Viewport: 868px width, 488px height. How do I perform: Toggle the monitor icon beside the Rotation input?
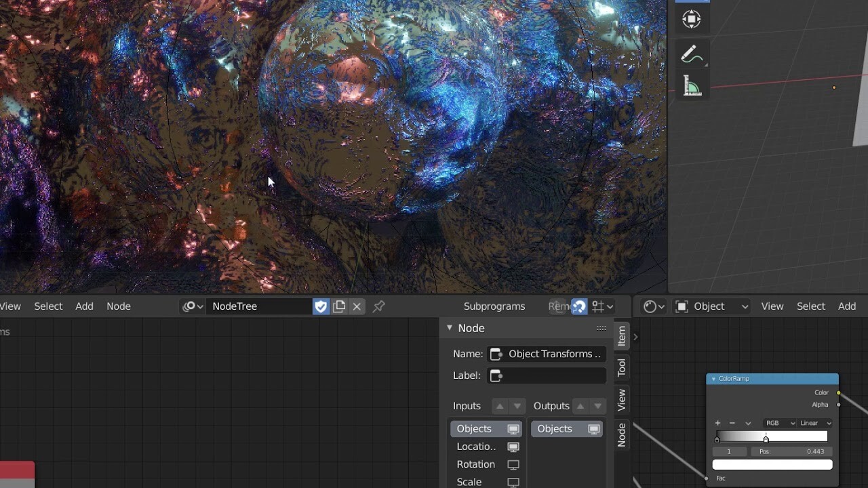(x=513, y=464)
